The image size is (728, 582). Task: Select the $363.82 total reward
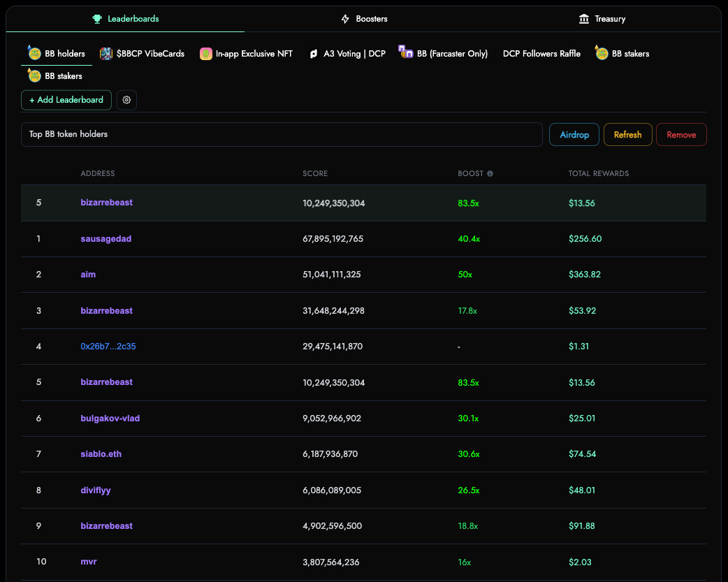point(585,275)
